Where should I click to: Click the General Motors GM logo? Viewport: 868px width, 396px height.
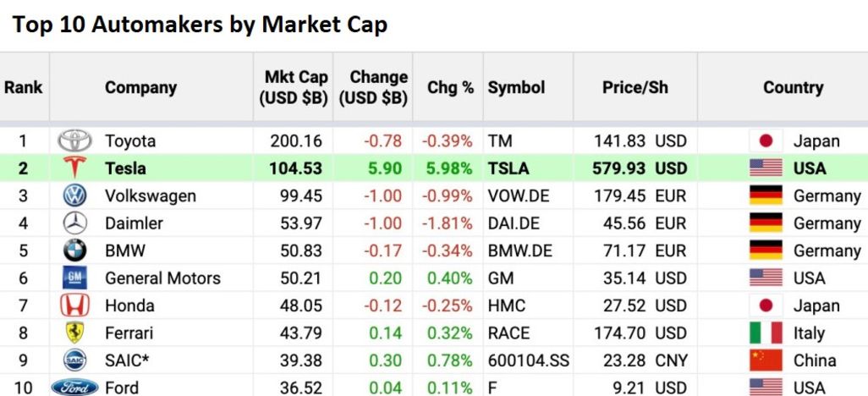(74, 278)
